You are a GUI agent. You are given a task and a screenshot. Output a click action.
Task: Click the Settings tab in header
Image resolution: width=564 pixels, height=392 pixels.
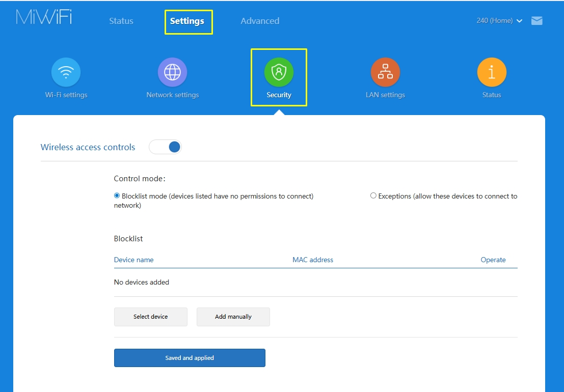coord(187,21)
